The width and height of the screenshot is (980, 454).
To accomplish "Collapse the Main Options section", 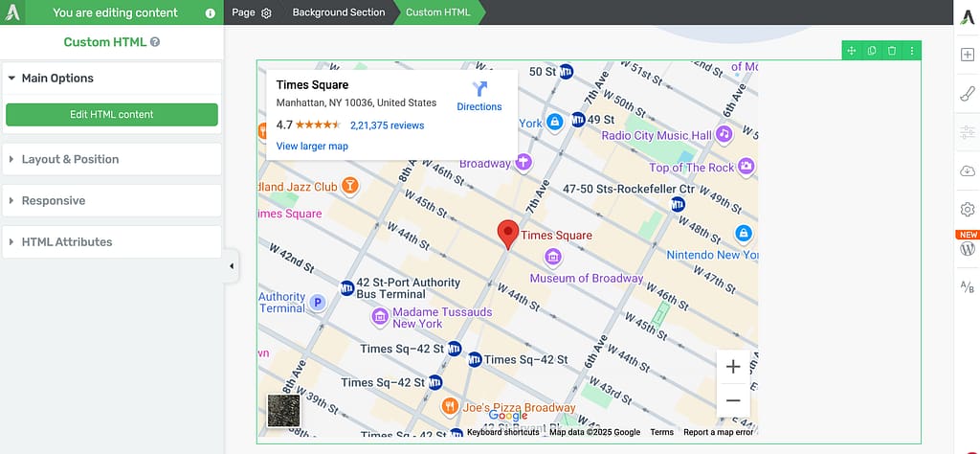I will point(112,79).
